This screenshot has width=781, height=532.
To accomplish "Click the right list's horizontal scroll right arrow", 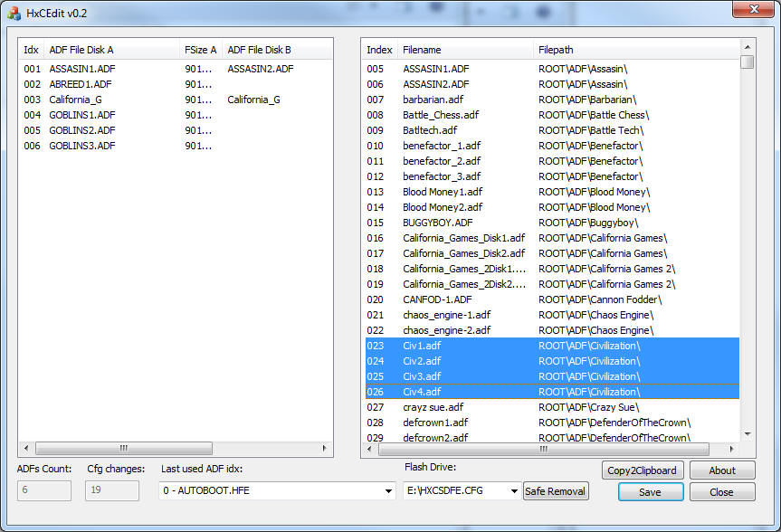I will coord(732,449).
